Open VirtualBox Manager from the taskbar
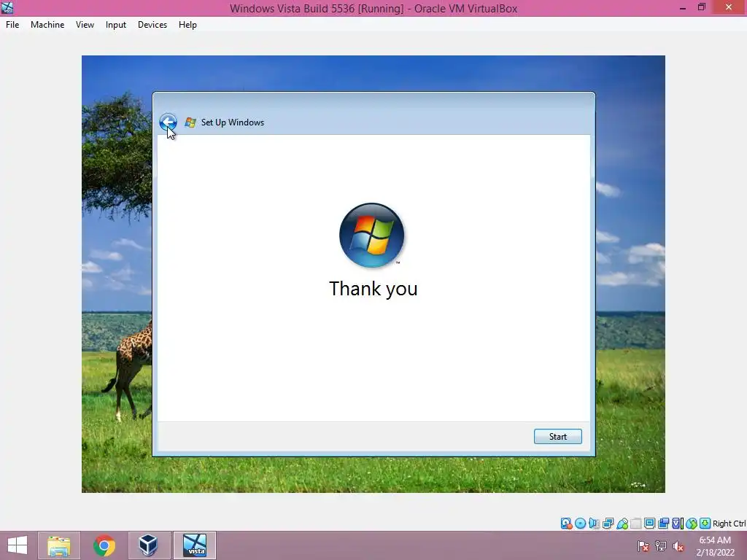747x560 pixels. (x=149, y=545)
